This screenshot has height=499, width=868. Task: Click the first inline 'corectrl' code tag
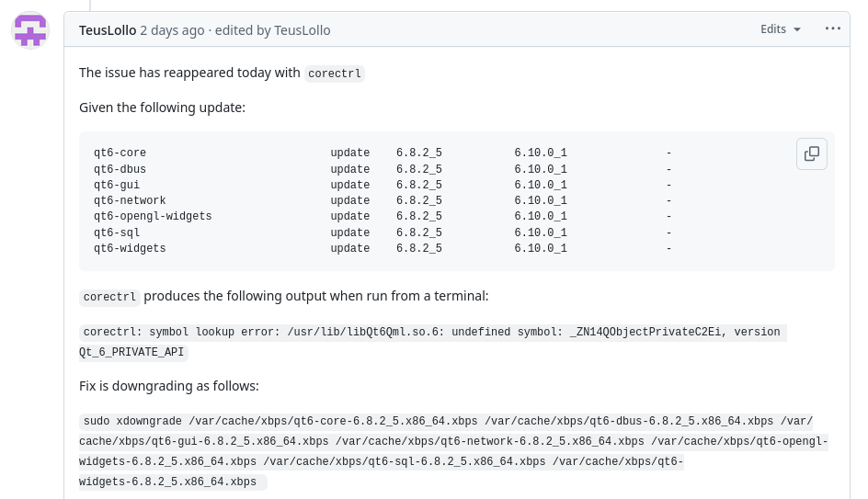pos(335,74)
